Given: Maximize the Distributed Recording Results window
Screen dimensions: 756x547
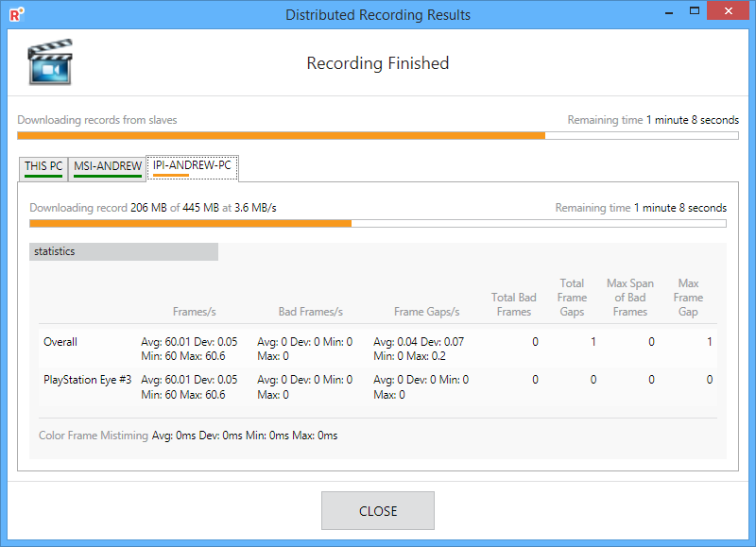Looking at the screenshot, I should point(695,11).
